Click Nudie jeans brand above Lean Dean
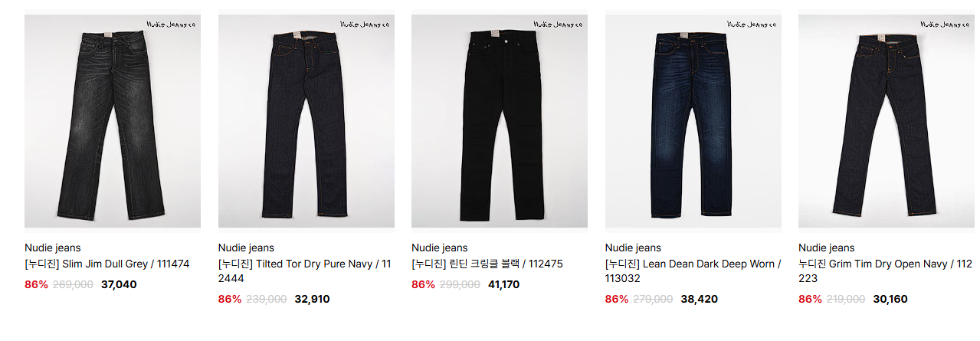This screenshot has width=980, height=341. pyautogui.click(x=633, y=248)
